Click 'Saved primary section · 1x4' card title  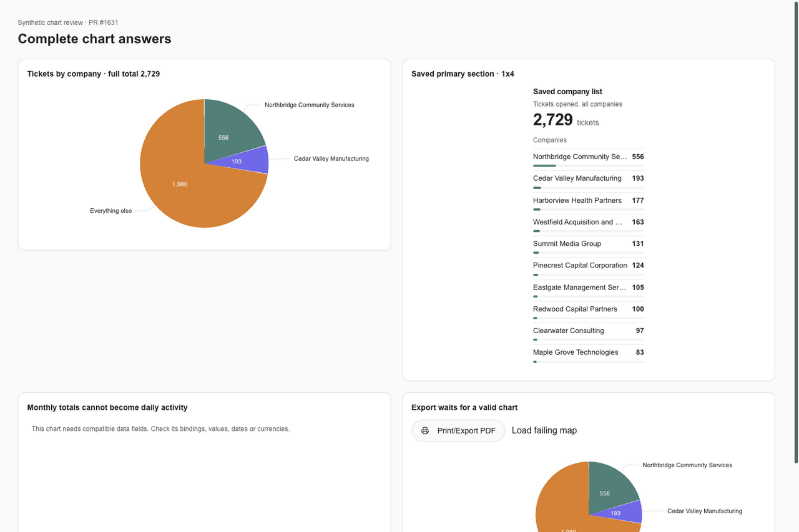pos(463,74)
